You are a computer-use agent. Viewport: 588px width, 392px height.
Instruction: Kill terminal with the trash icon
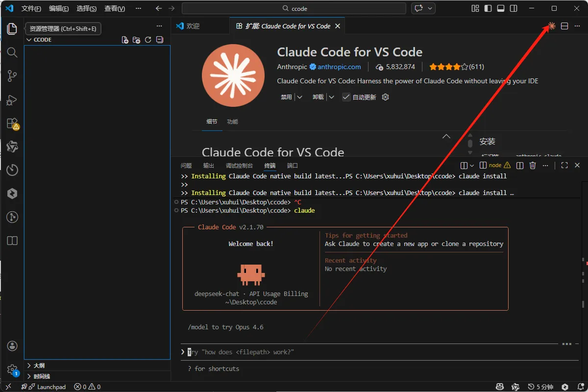(x=533, y=166)
